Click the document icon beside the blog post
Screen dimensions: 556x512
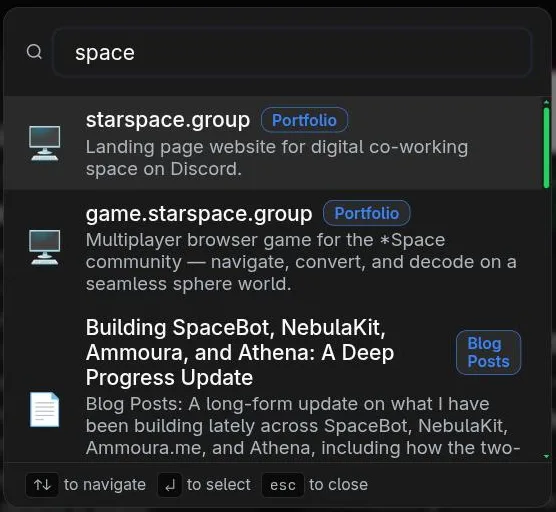coord(45,410)
